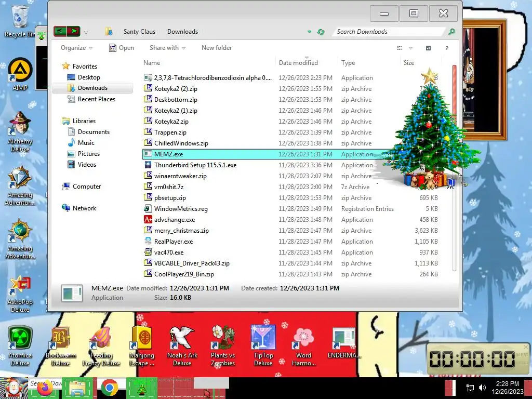This screenshot has height=399, width=532.
Task: Sort by the Type column header
Action: (348, 63)
